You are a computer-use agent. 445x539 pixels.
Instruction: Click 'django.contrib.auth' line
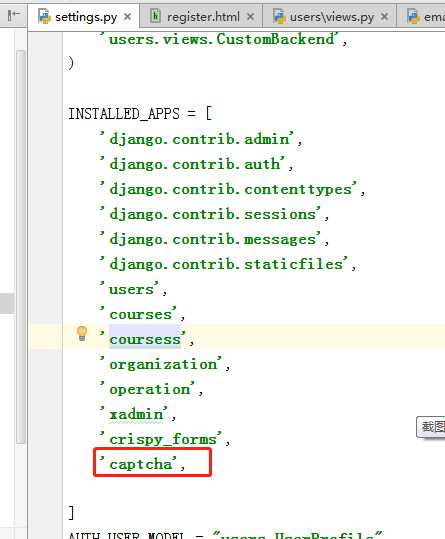click(x=196, y=164)
